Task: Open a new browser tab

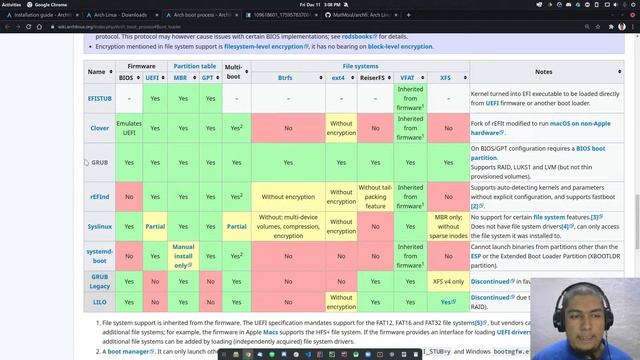Action: 409,15
